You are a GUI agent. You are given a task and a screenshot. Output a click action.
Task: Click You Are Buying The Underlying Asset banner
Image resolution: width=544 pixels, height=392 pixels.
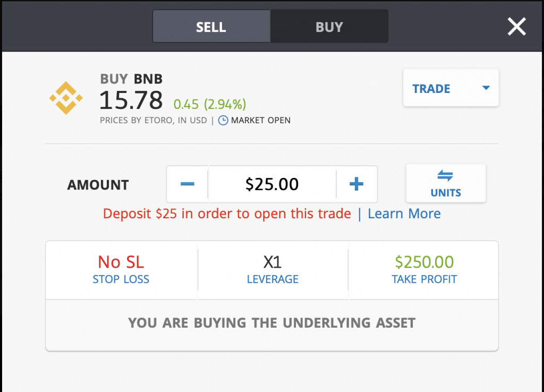(x=271, y=323)
